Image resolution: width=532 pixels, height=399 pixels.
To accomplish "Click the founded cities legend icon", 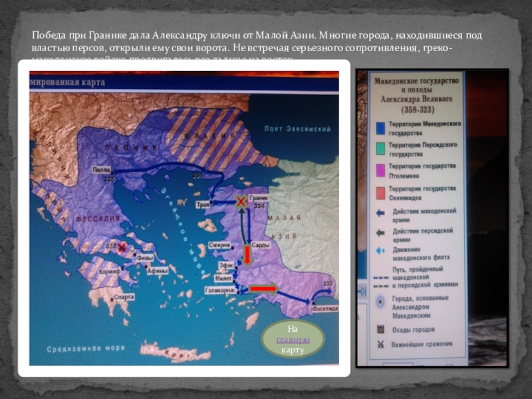I will pyautogui.click(x=380, y=302).
